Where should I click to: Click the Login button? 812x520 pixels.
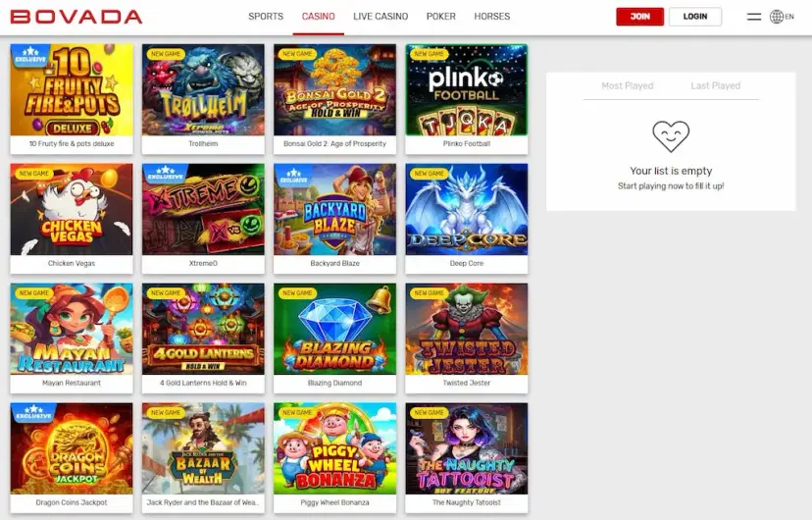695,17
